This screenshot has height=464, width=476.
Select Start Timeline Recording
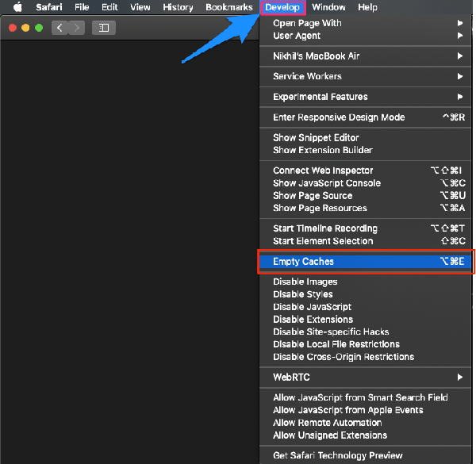[366, 228]
